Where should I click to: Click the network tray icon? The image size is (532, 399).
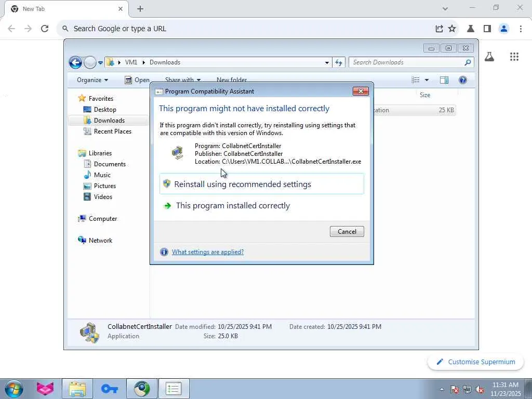(467, 390)
